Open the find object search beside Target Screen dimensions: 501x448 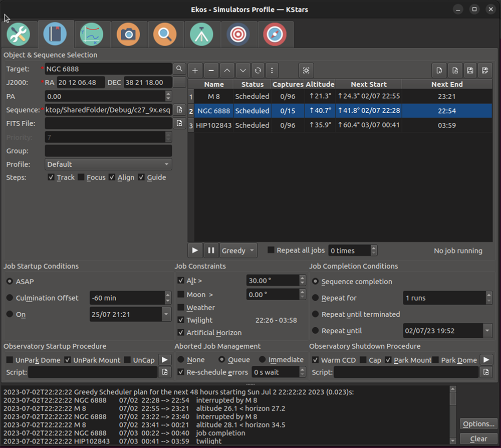(179, 69)
